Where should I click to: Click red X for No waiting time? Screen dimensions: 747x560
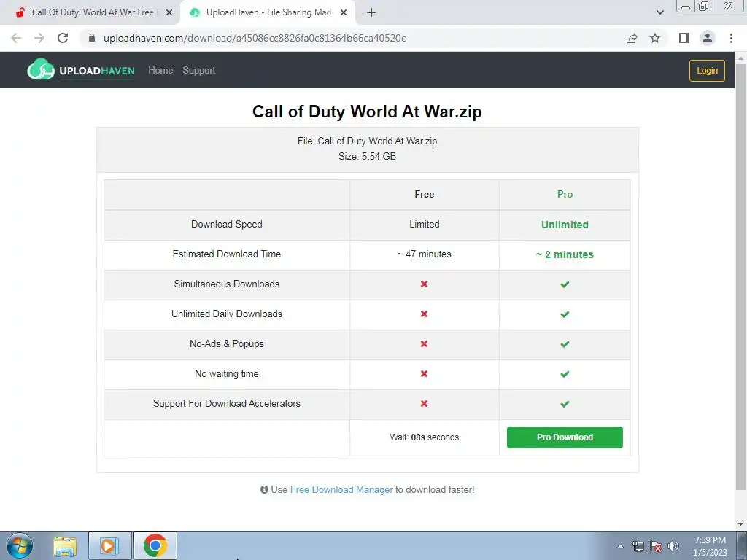coord(424,374)
